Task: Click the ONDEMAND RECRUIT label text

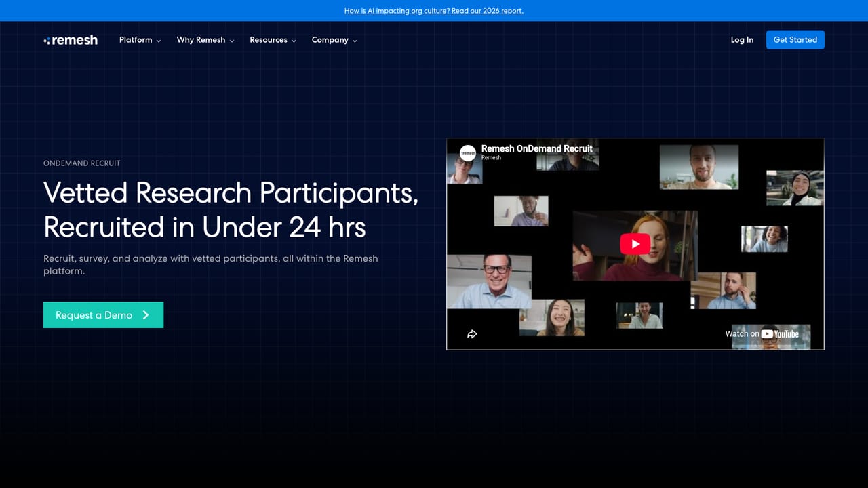Action: click(x=82, y=163)
